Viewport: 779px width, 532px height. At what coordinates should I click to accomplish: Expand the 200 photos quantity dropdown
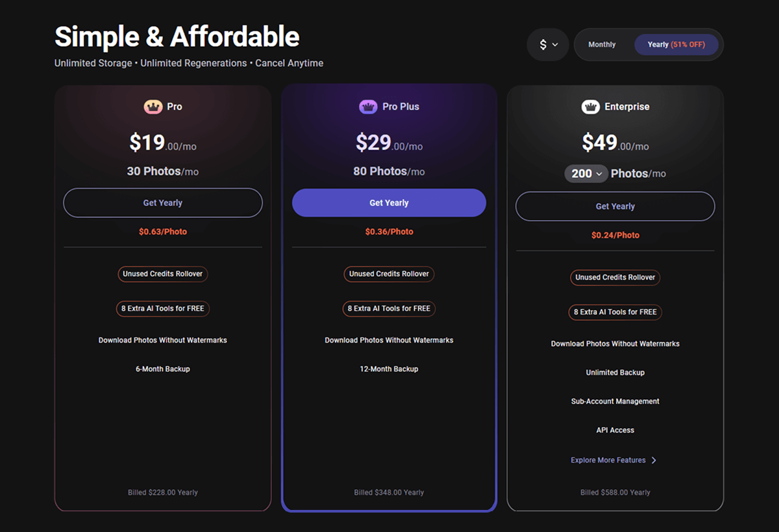(586, 174)
